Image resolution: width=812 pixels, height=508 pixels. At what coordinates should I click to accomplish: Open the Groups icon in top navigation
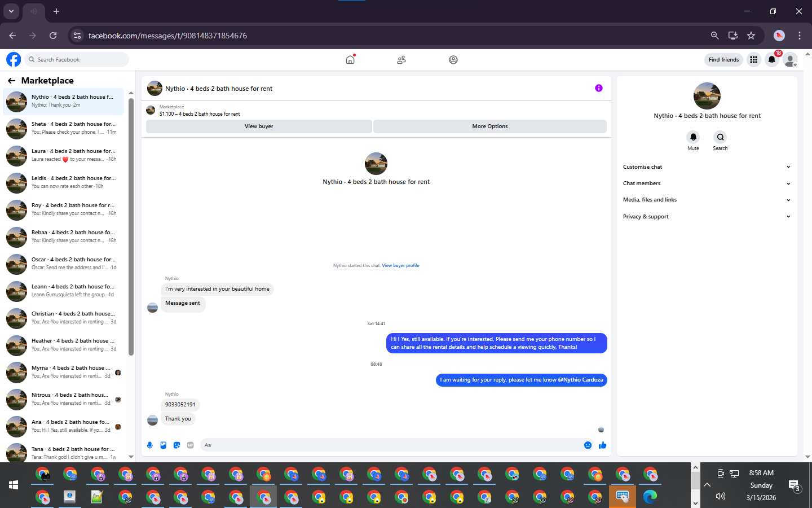[453, 59]
